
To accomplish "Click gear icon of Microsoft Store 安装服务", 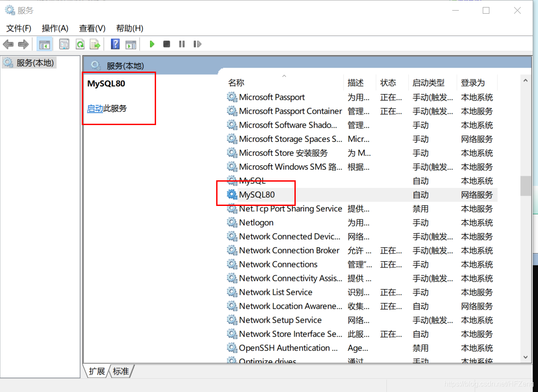I will pos(232,153).
